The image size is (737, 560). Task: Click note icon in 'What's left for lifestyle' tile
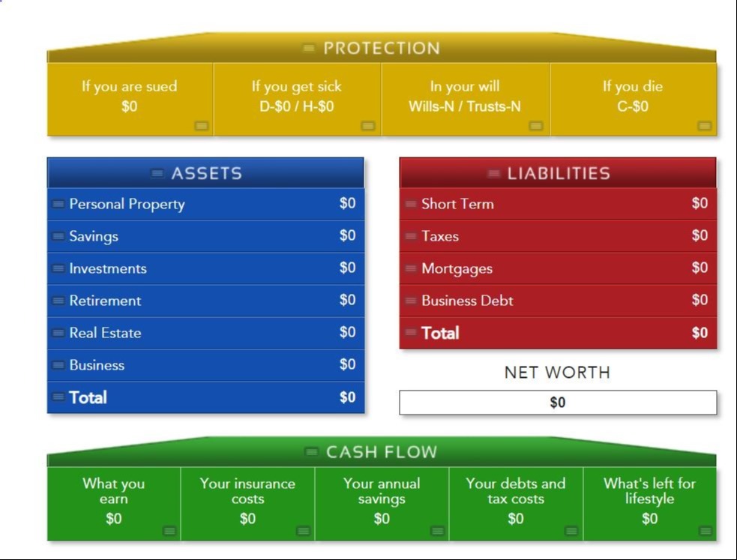[x=706, y=531]
